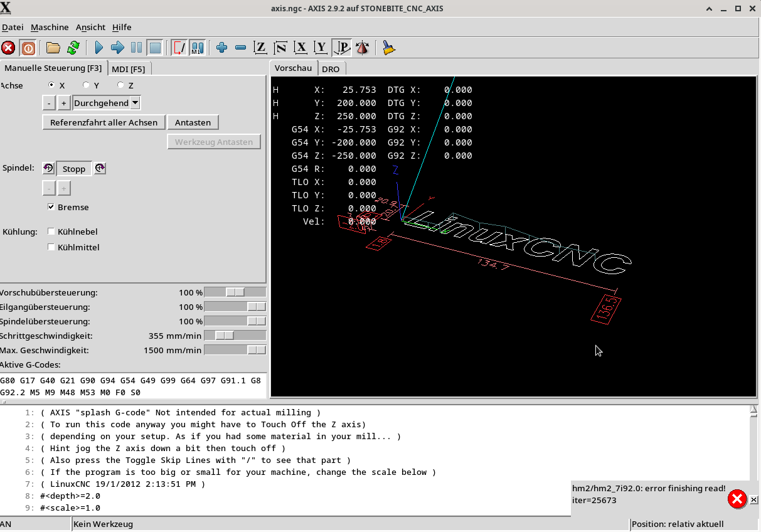Screen dimensions: 761x532
Task: Switch to front view Y icon
Action: [x=321, y=48]
